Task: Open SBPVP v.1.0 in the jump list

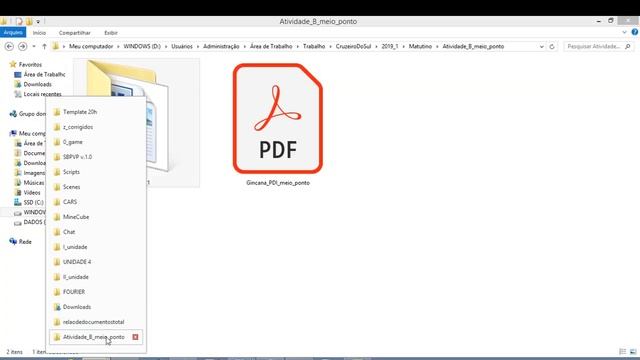Action: tap(96, 157)
